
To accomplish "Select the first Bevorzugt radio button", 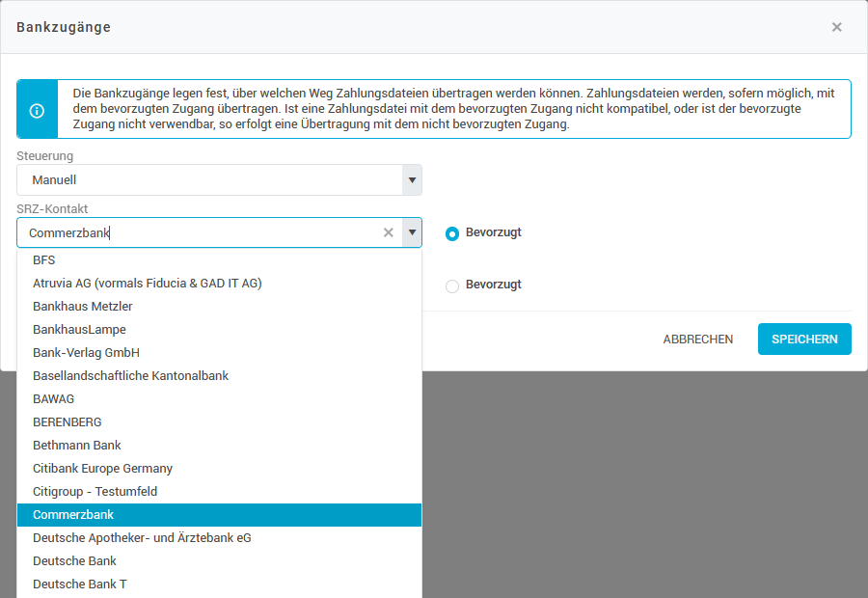I will coord(452,233).
